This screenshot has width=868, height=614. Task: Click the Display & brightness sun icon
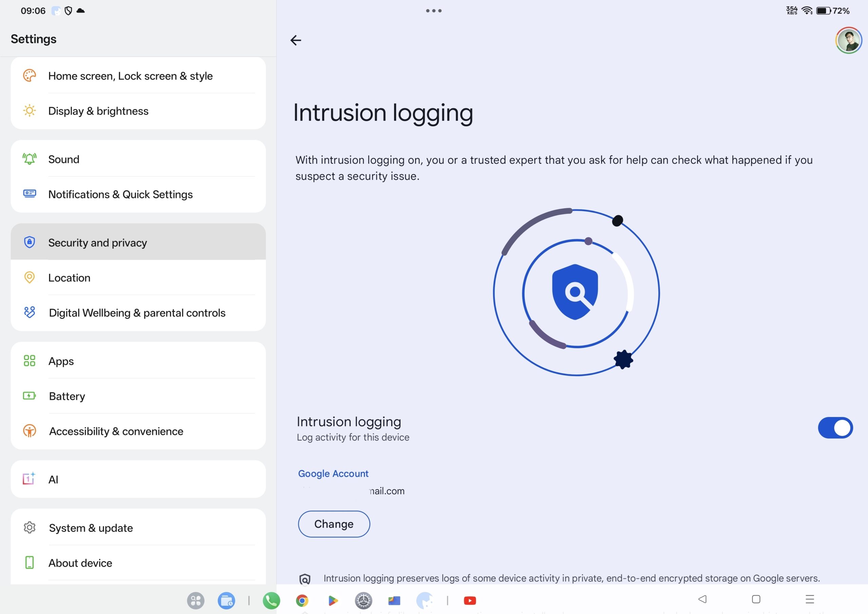point(29,111)
